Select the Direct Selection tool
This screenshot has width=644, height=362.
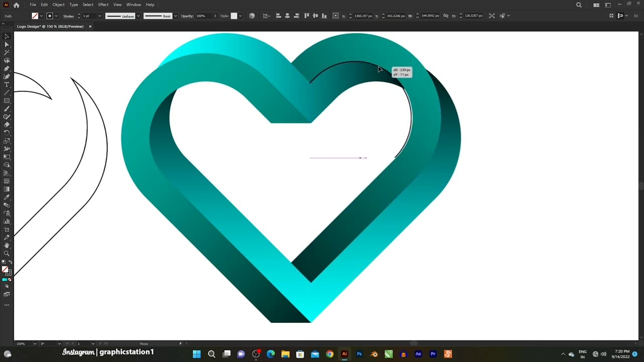7,44
